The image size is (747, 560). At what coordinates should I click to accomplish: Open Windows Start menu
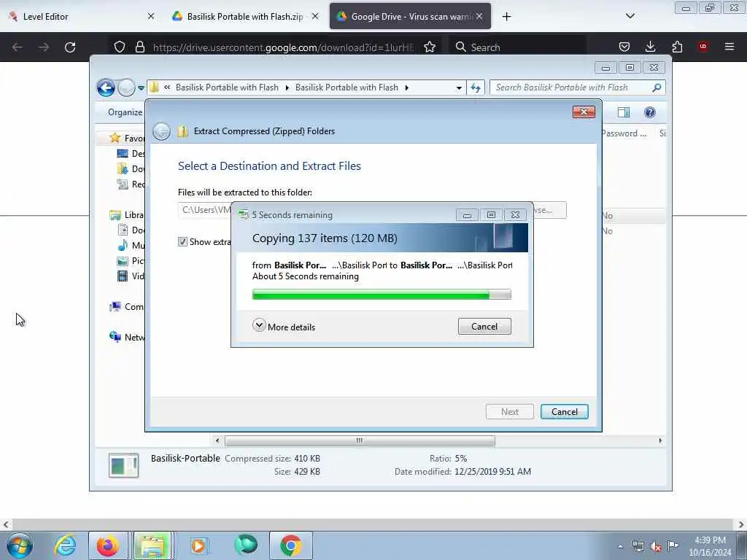coord(20,545)
